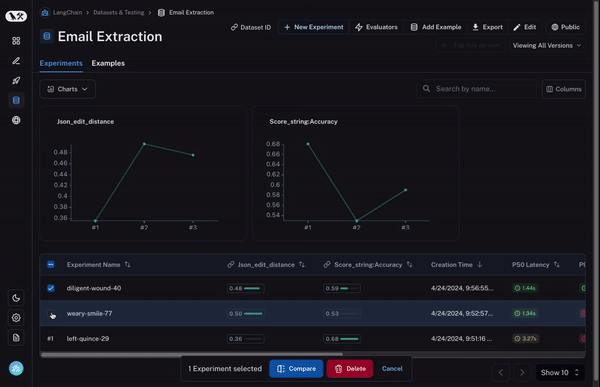This screenshot has height=387, width=600.
Task: Open settings gear icon in sidebar
Action: click(16, 318)
